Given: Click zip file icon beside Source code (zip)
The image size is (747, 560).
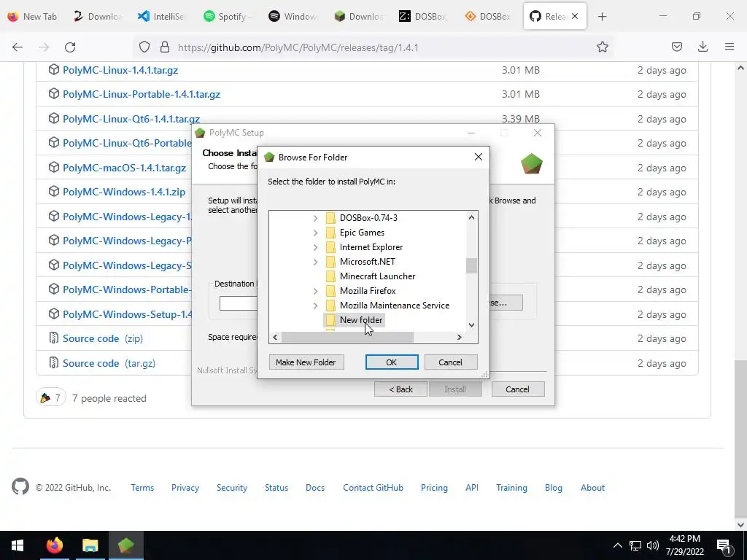Looking at the screenshot, I should pos(54,338).
